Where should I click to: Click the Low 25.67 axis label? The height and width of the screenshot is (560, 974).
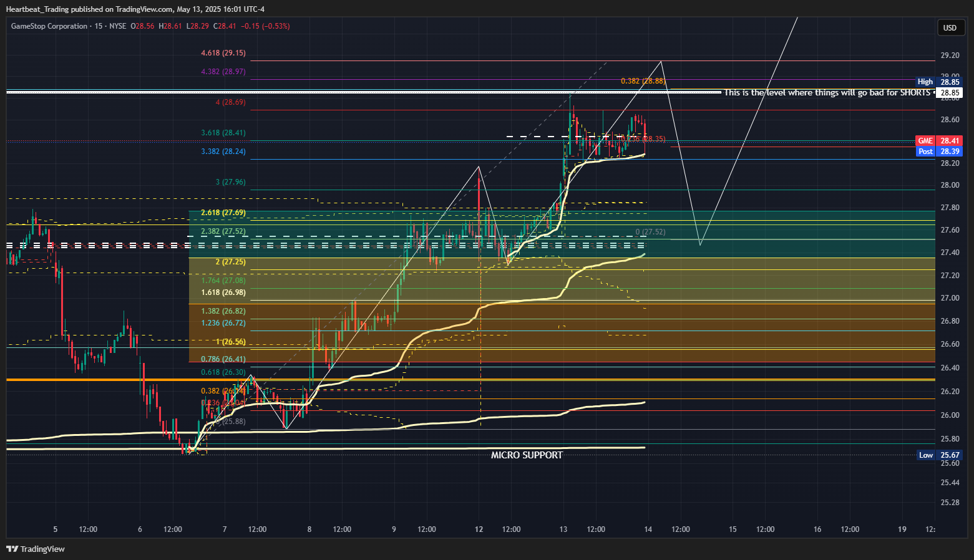pos(938,455)
